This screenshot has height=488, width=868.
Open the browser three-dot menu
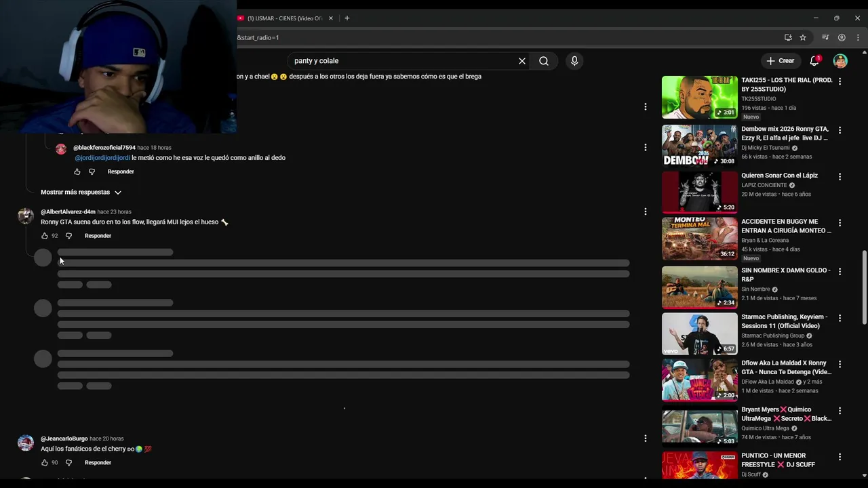[x=858, y=37]
